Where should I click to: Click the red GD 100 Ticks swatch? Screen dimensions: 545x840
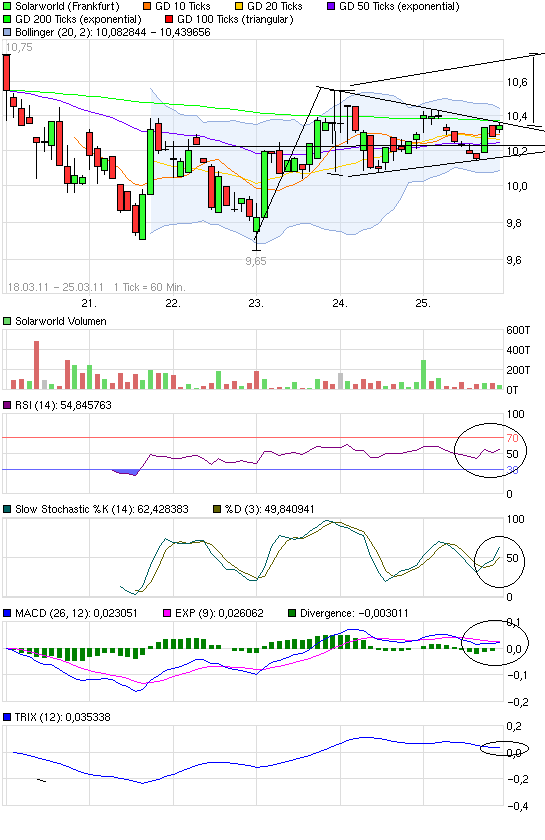[x=169, y=20]
